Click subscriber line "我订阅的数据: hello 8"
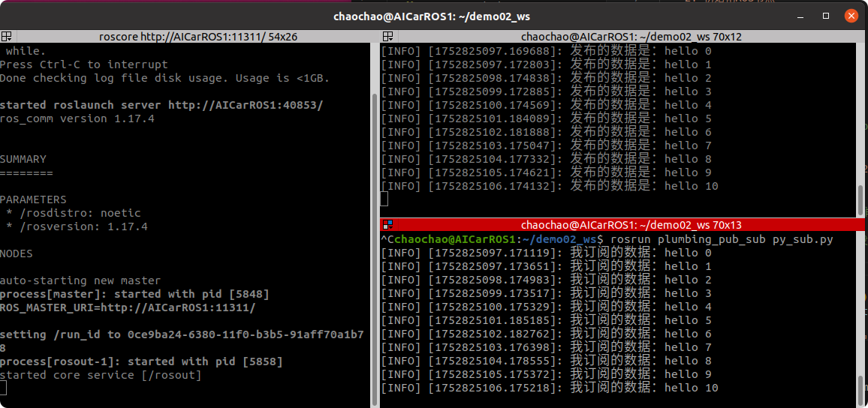 (x=547, y=361)
